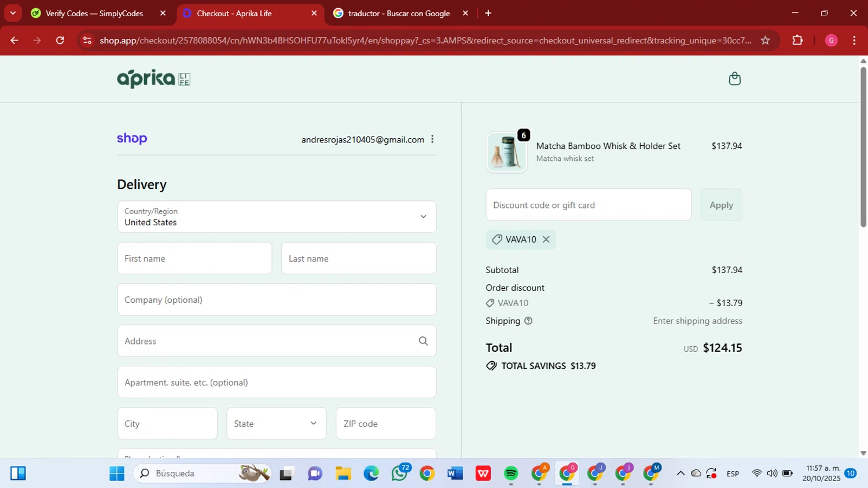This screenshot has height=488, width=868.
Task: Close the Verify Codes SimplyCodes tab
Action: pos(163,13)
